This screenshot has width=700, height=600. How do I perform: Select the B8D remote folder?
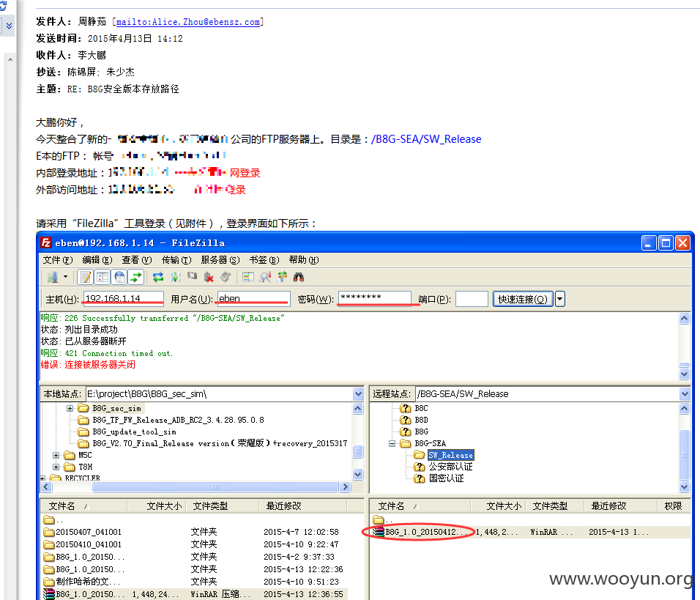pos(421,420)
